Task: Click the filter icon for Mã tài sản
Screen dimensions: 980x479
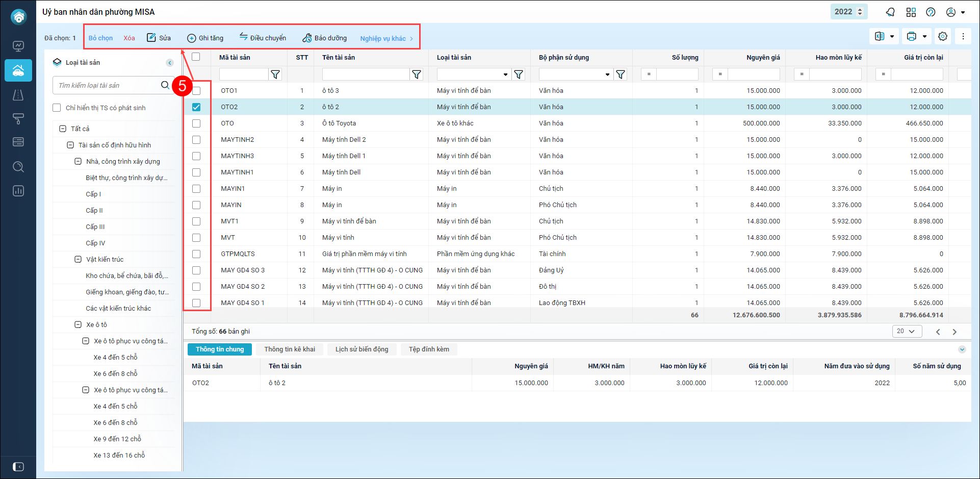Action: (x=275, y=74)
